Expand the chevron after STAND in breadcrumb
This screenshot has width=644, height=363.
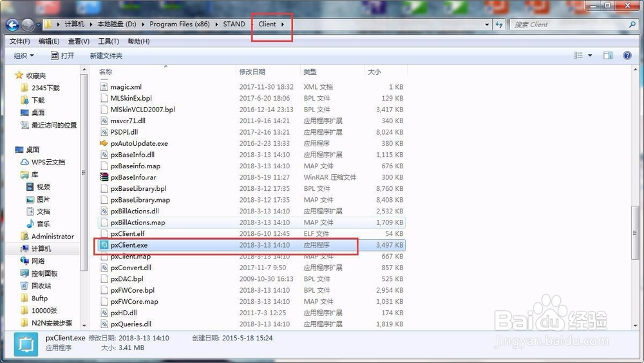(x=252, y=25)
